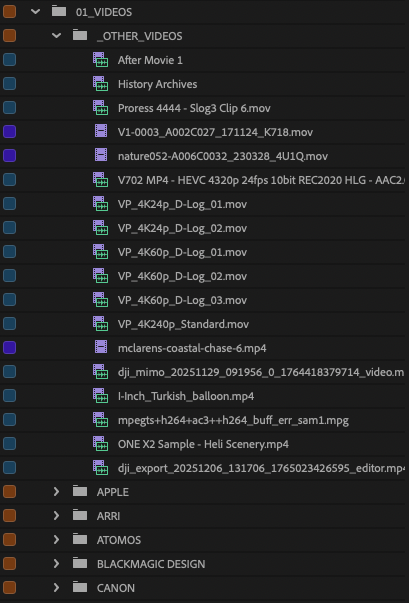The width and height of the screenshot is (409, 603).
Task: Select VP_4K60p_D-Log_03.mov file name
Action: (182, 300)
